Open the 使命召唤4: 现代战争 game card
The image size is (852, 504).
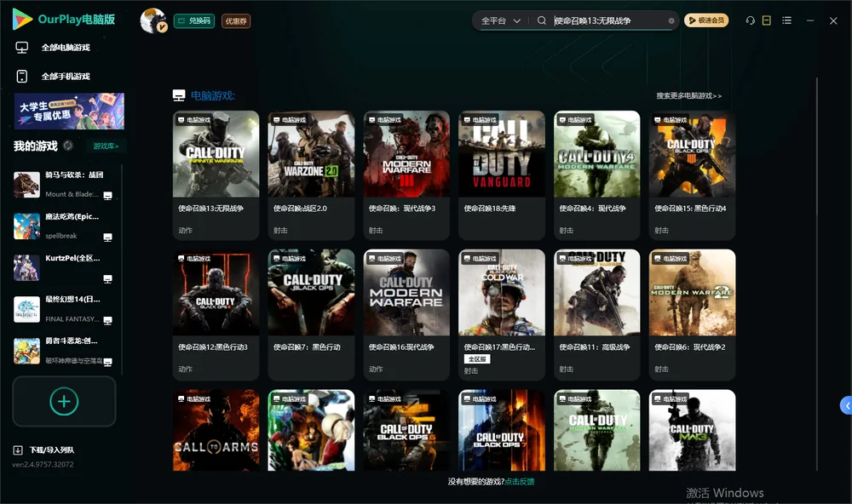point(596,175)
